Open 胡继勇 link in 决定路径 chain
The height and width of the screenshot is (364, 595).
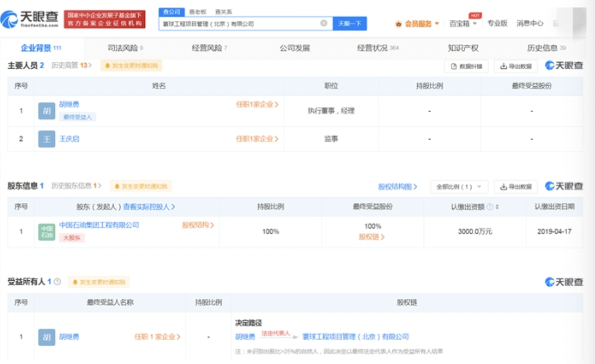pos(245,337)
